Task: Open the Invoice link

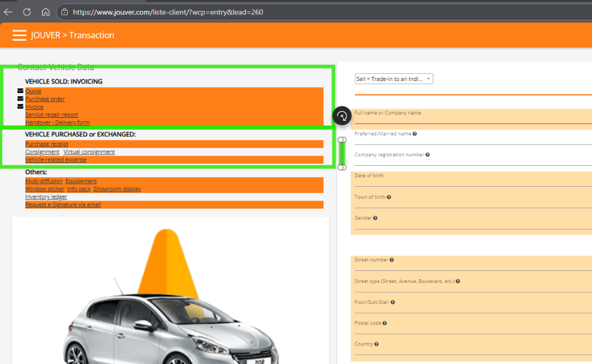Action: pos(34,107)
